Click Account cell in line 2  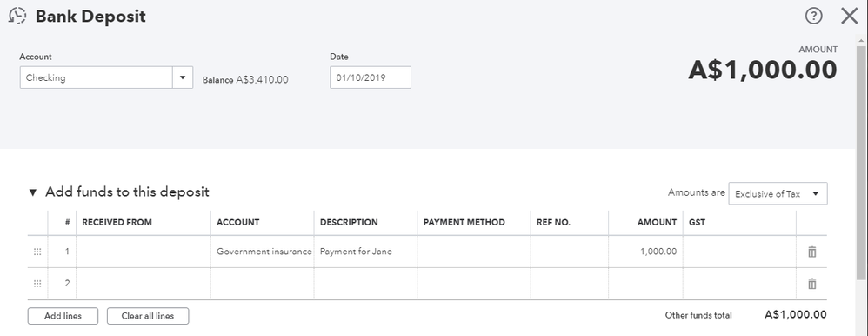[263, 284]
